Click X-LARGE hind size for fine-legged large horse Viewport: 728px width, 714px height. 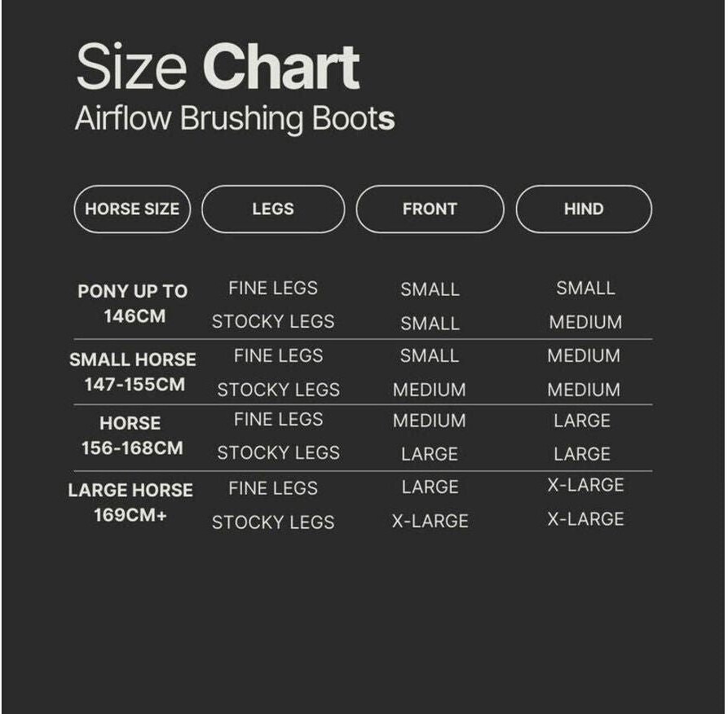pyautogui.click(x=585, y=486)
